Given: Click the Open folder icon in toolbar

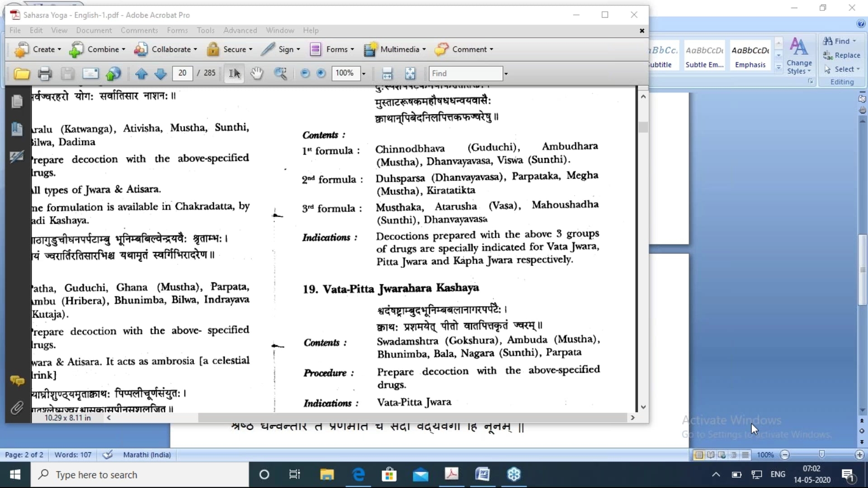Looking at the screenshot, I should [21, 74].
